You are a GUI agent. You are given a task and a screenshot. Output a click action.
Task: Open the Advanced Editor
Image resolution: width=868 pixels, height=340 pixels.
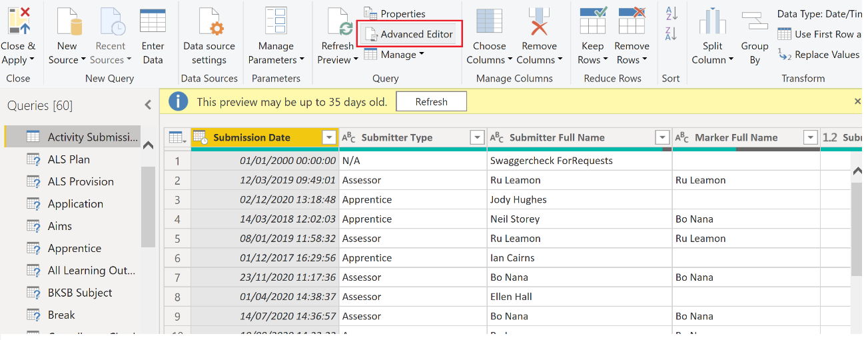[x=409, y=34]
